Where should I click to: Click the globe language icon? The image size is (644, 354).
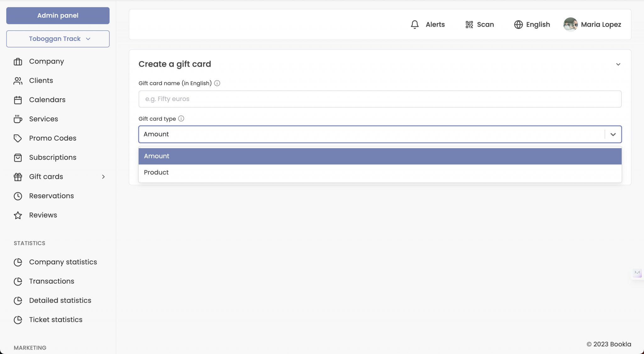click(518, 25)
